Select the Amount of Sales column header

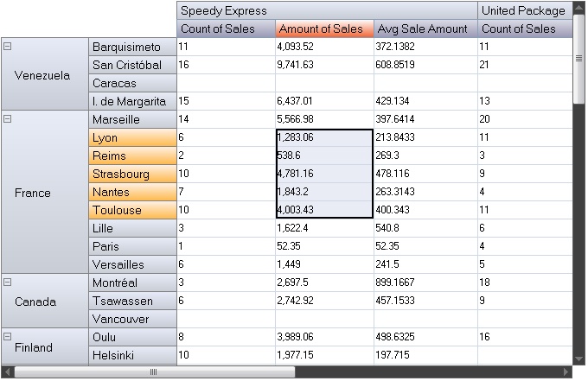point(324,29)
